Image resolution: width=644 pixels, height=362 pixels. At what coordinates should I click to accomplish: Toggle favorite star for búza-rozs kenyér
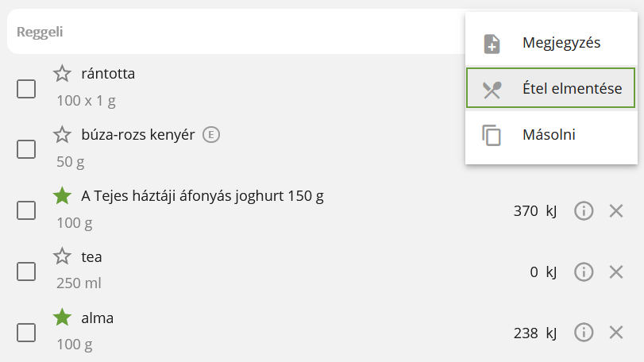[x=62, y=135]
